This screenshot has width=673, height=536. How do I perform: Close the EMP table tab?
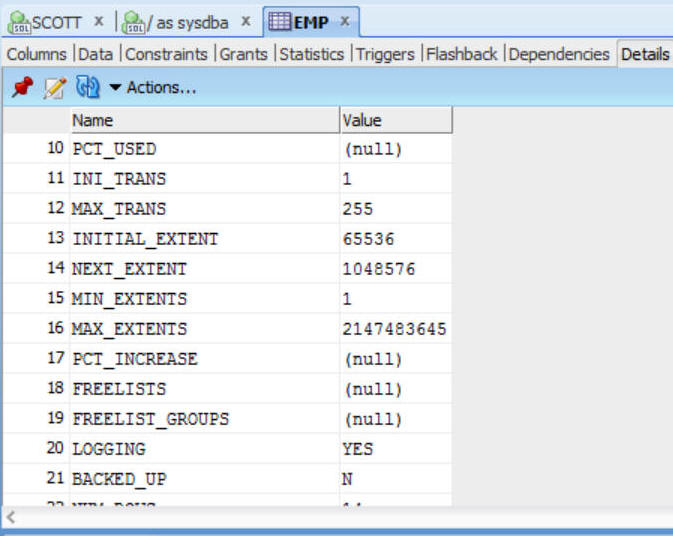[345, 21]
